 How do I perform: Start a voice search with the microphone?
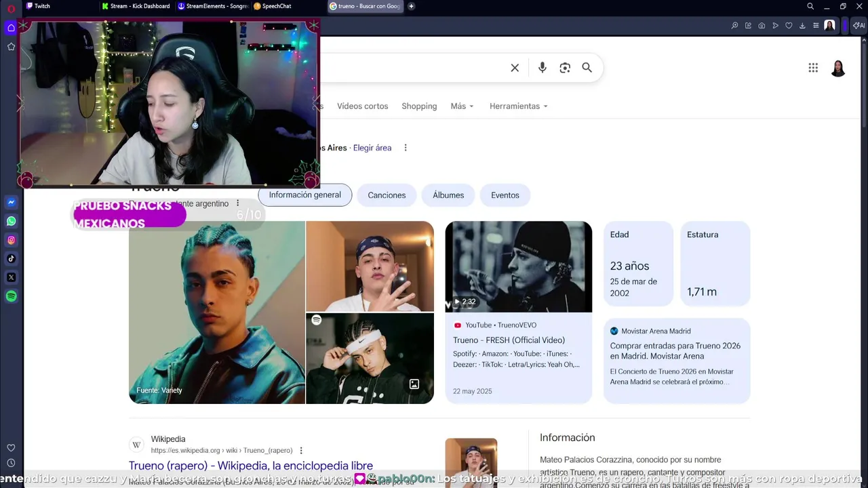pyautogui.click(x=542, y=68)
